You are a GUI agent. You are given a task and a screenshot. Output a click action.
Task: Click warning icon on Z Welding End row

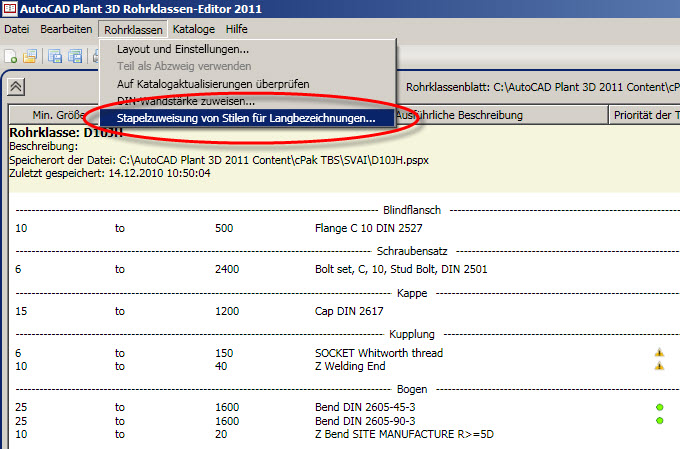click(x=659, y=367)
